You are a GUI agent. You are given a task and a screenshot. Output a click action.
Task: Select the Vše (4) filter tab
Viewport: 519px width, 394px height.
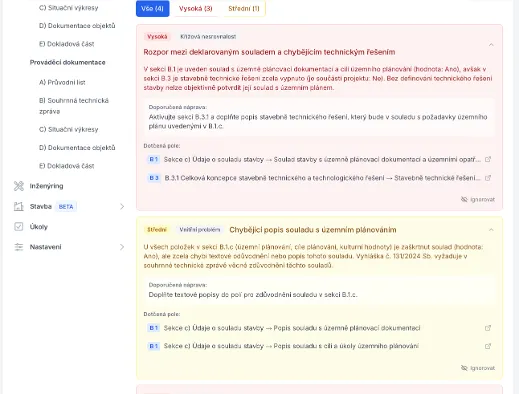pyautogui.click(x=153, y=9)
